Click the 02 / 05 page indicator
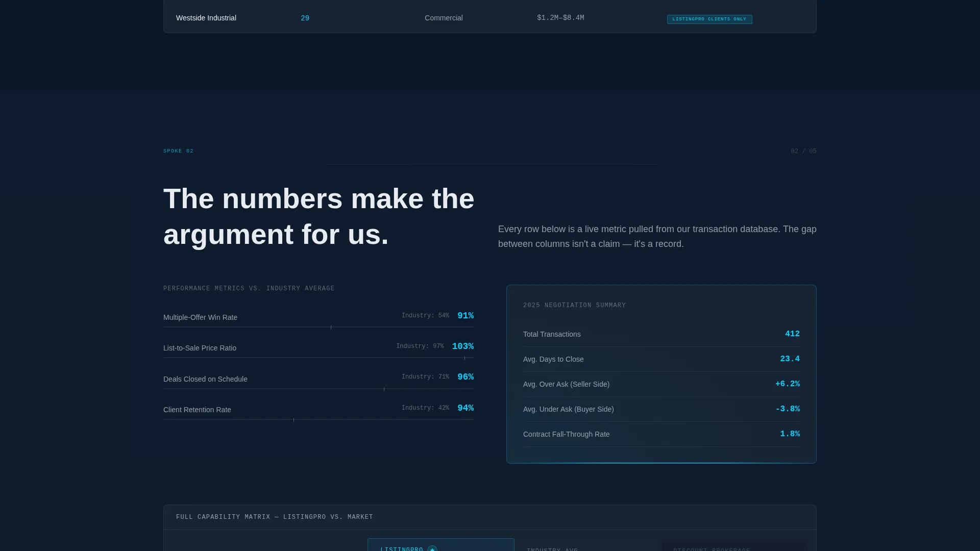980x551 pixels. click(x=803, y=151)
